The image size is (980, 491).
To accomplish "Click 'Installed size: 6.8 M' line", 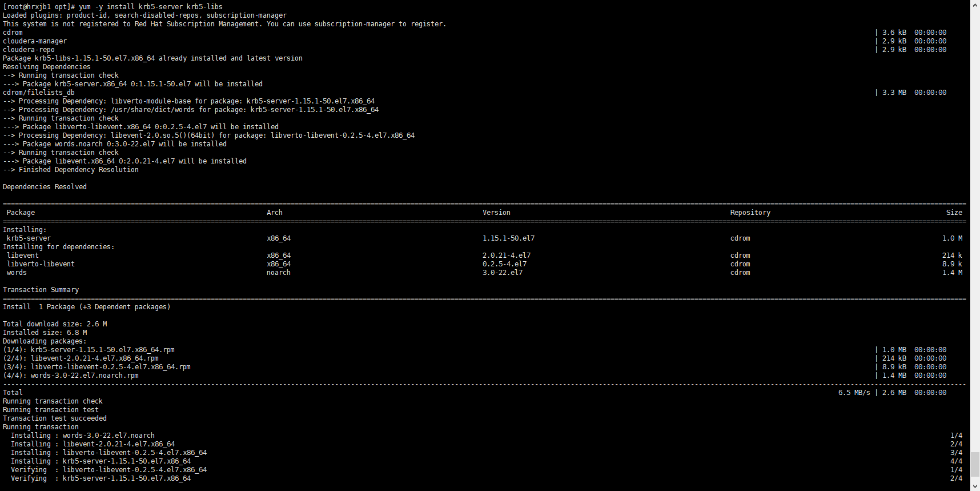I will tap(45, 333).
